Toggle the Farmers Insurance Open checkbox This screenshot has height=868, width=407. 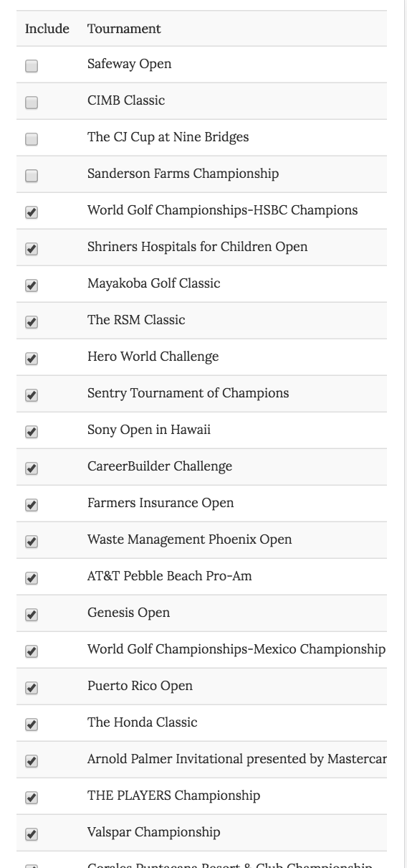coord(32,505)
